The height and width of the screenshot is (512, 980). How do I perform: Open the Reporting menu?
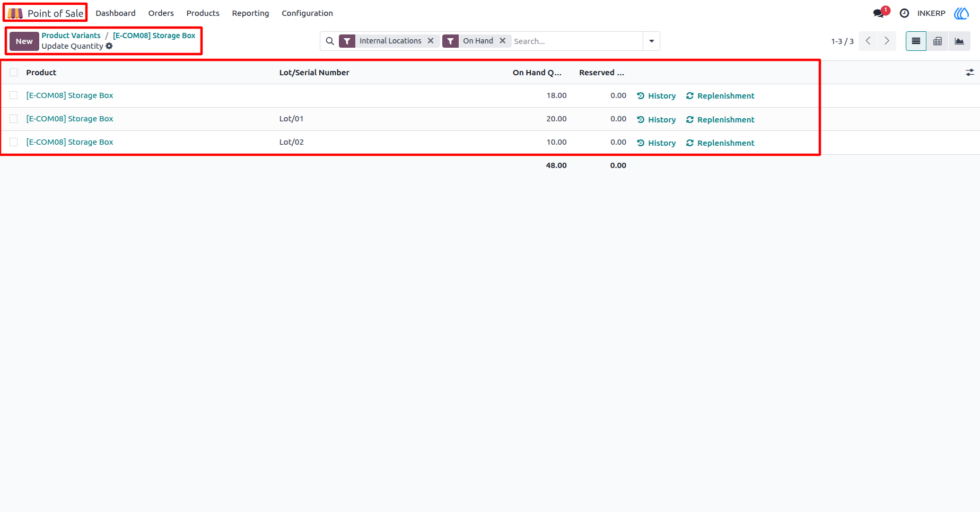(250, 13)
